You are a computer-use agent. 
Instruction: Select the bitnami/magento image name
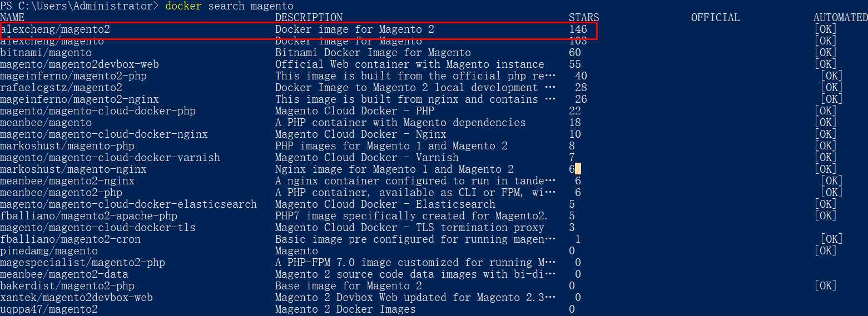[x=46, y=53]
